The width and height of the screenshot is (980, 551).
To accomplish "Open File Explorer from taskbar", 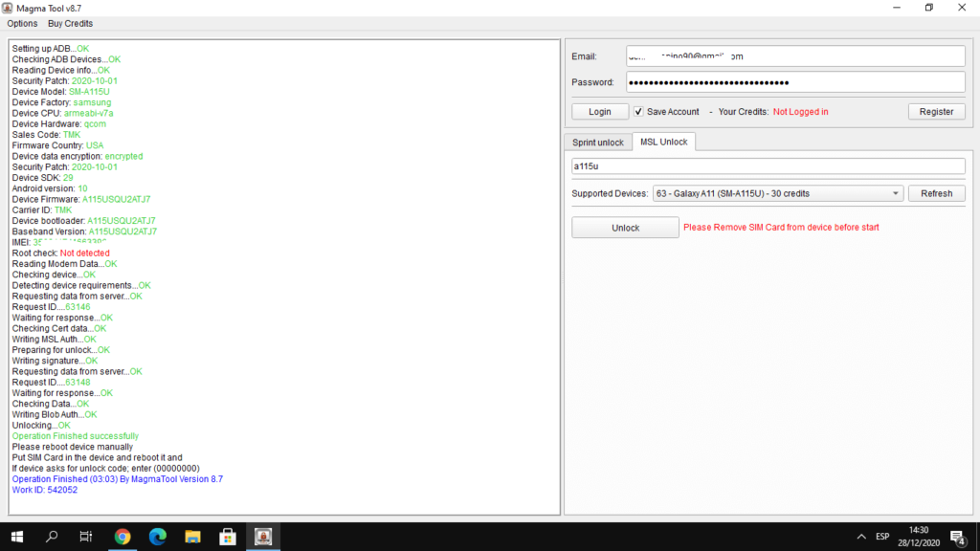I will click(x=192, y=537).
